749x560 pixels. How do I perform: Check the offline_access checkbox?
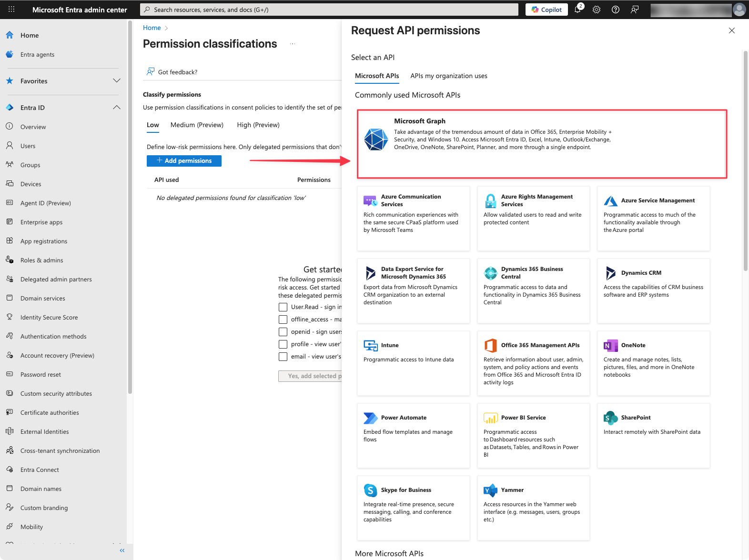tap(283, 320)
